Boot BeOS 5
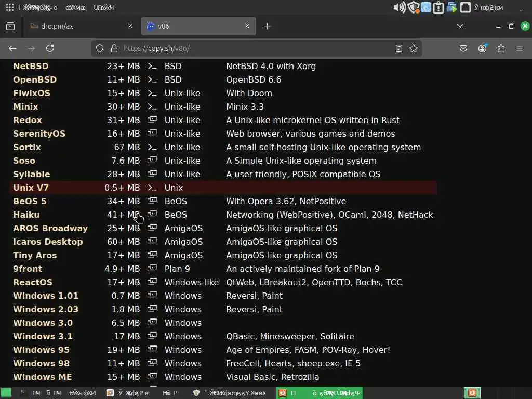Image resolution: width=532 pixels, height=399 pixels. (x=30, y=201)
